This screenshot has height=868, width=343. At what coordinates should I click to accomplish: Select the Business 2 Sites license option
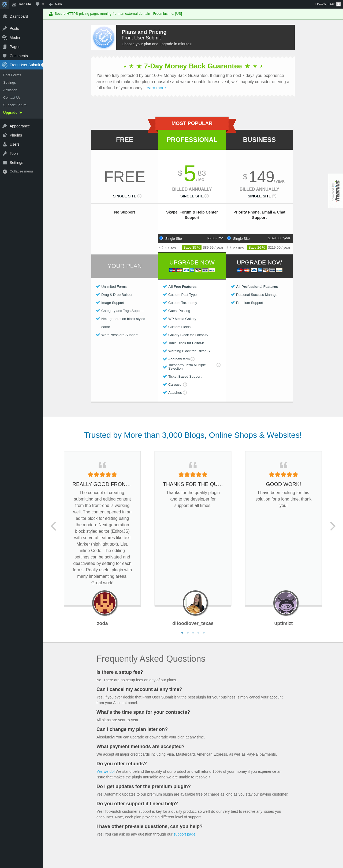(x=229, y=247)
